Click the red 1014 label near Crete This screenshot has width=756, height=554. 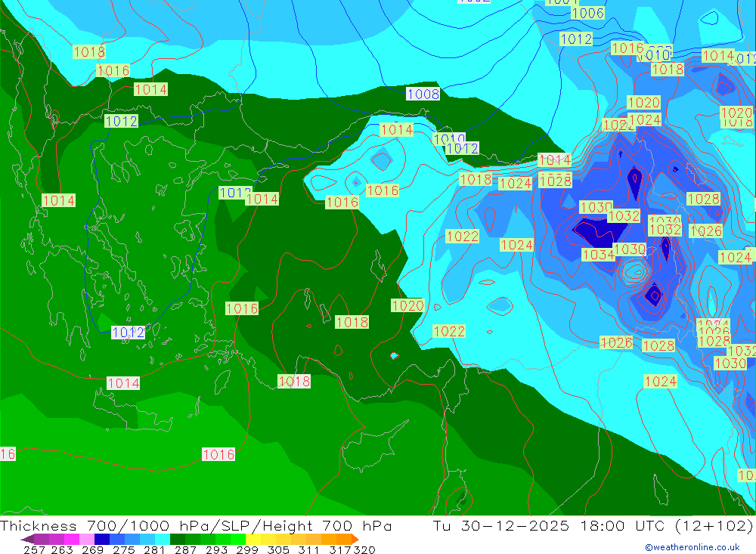[123, 383]
